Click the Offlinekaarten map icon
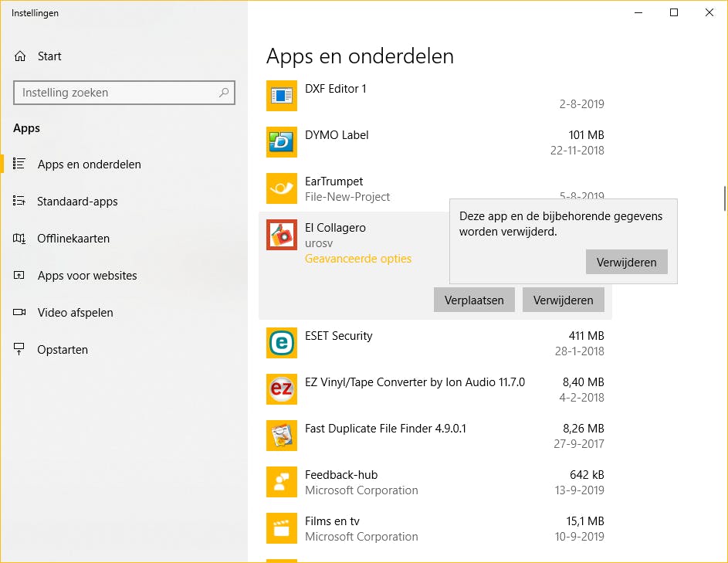Image resolution: width=728 pixels, height=563 pixels. [19, 239]
